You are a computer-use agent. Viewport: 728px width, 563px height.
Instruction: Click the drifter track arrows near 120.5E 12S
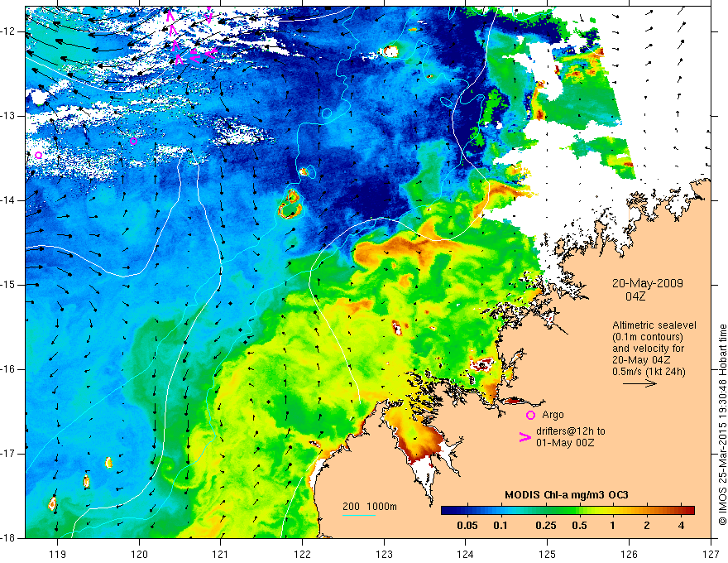190,36
